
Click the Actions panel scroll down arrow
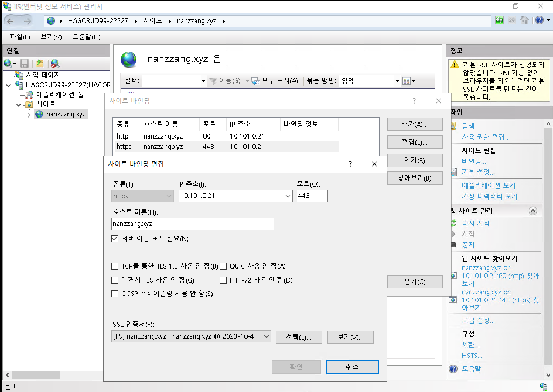548,375
